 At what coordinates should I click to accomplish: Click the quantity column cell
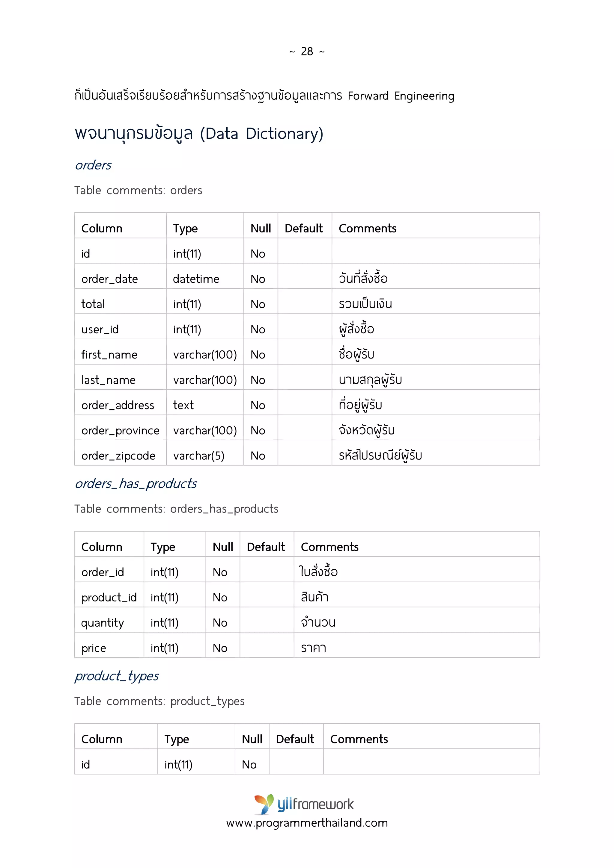pos(109,620)
